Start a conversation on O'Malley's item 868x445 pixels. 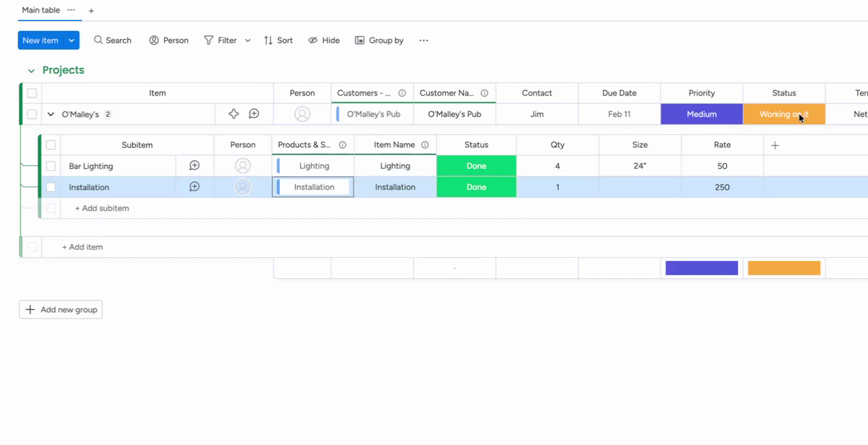(x=254, y=113)
